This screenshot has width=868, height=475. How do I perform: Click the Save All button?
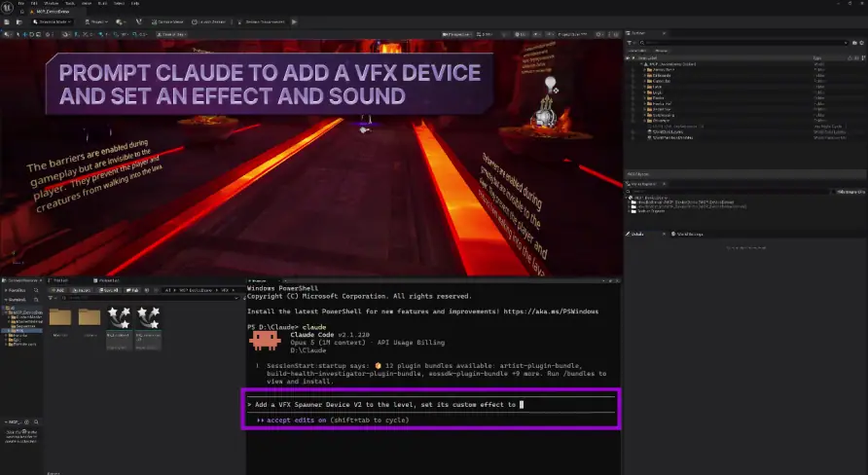[x=109, y=290]
